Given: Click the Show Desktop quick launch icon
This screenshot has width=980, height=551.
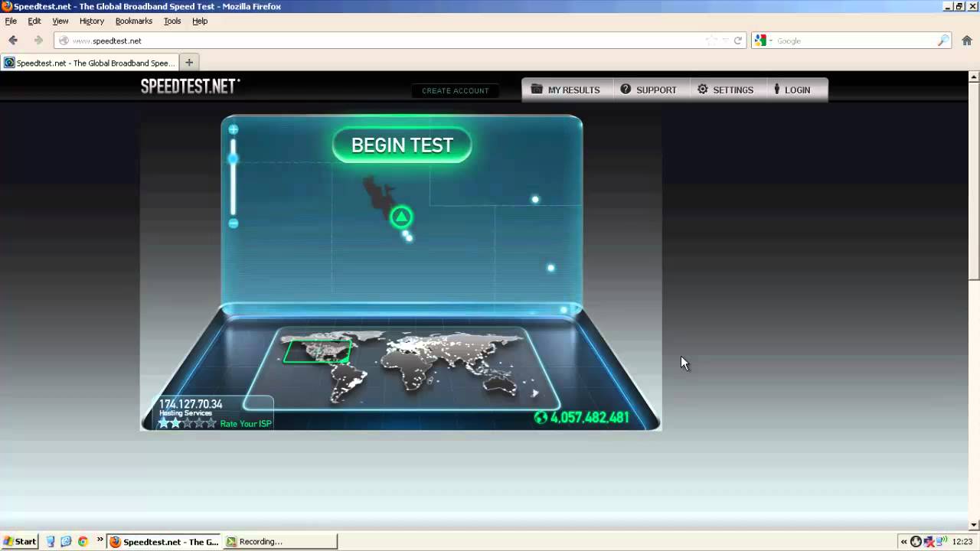Looking at the screenshot, I should tap(51, 541).
